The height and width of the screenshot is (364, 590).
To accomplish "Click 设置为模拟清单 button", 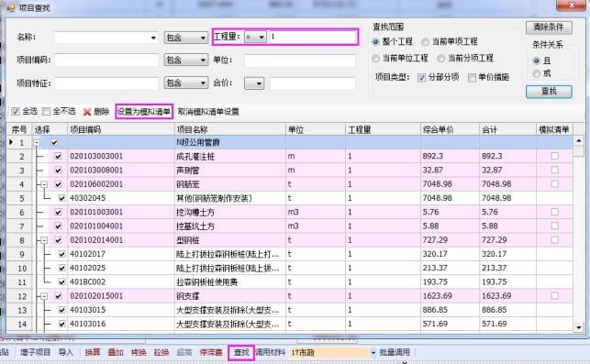I will (x=144, y=112).
